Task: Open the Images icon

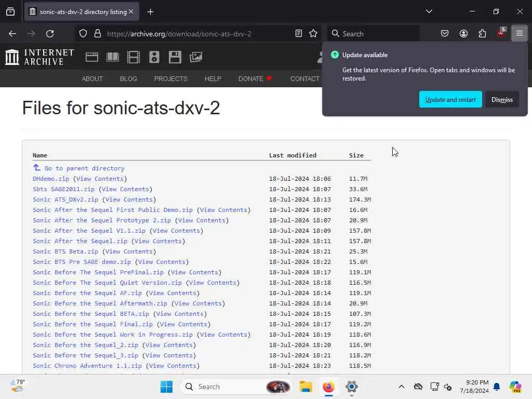Action: [196, 57]
